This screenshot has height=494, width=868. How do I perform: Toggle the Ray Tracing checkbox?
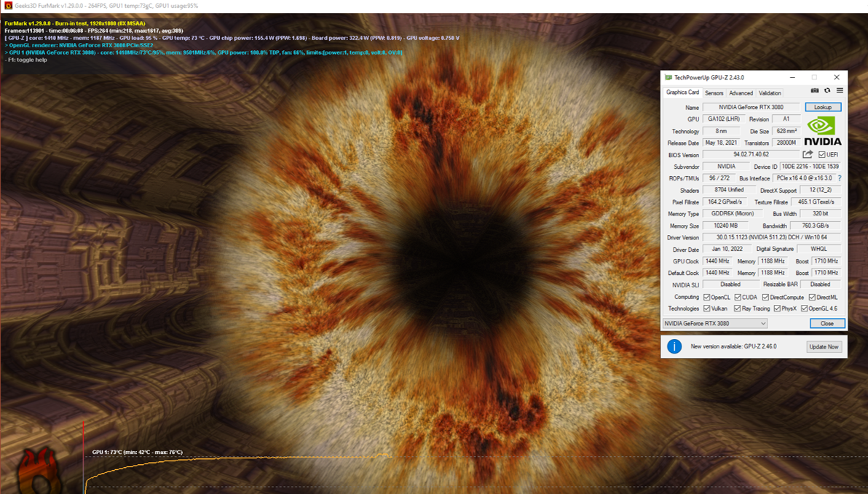738,308
